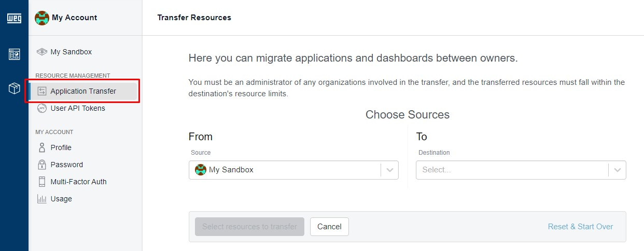Expand the Destination dropdown arrow
644x251 pixels.
tap(618, 170)
